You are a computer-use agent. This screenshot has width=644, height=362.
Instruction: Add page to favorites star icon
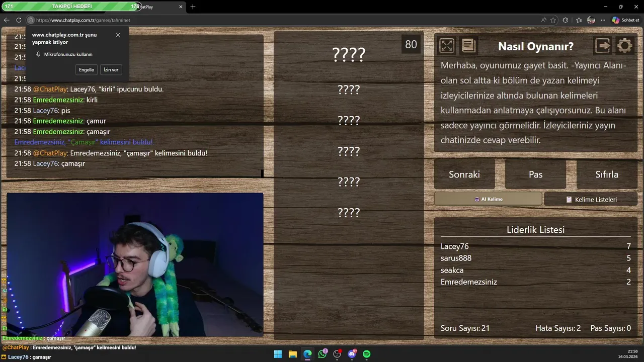(553, 20)
